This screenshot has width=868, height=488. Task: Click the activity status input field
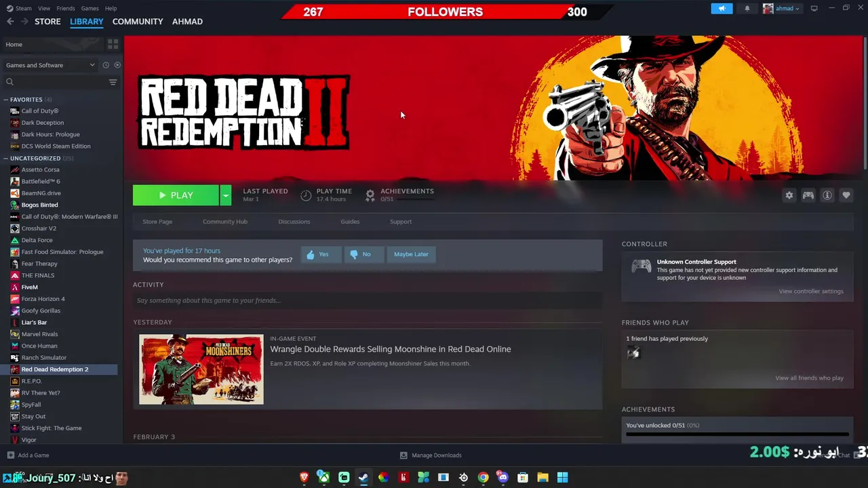[x=368, y=300]
